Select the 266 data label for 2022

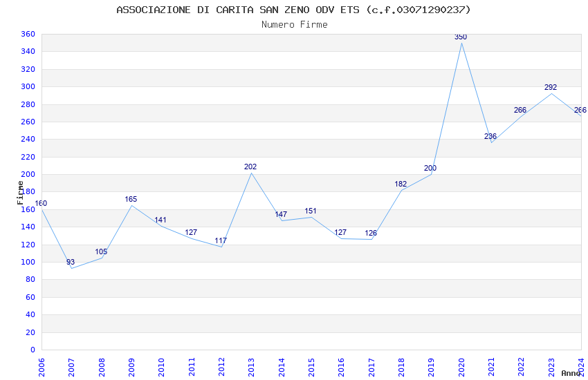(x=520, y=110)
